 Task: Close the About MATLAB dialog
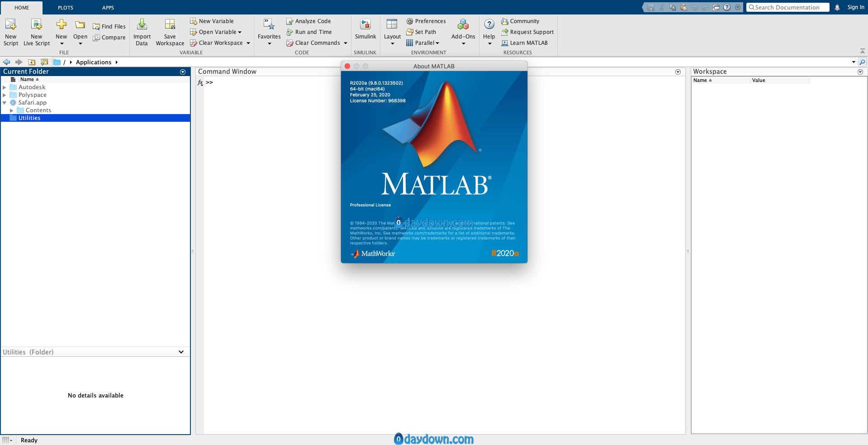point(347,66)
